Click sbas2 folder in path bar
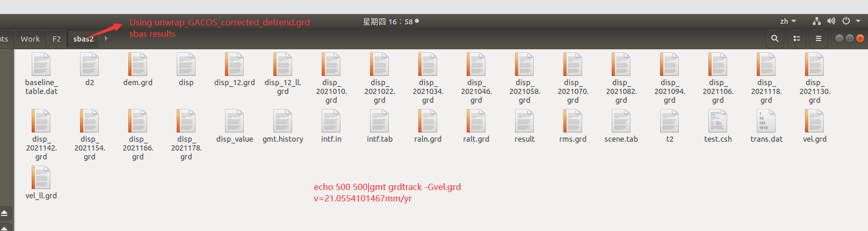Screen dimensions: 868x231 coord(83,39)
